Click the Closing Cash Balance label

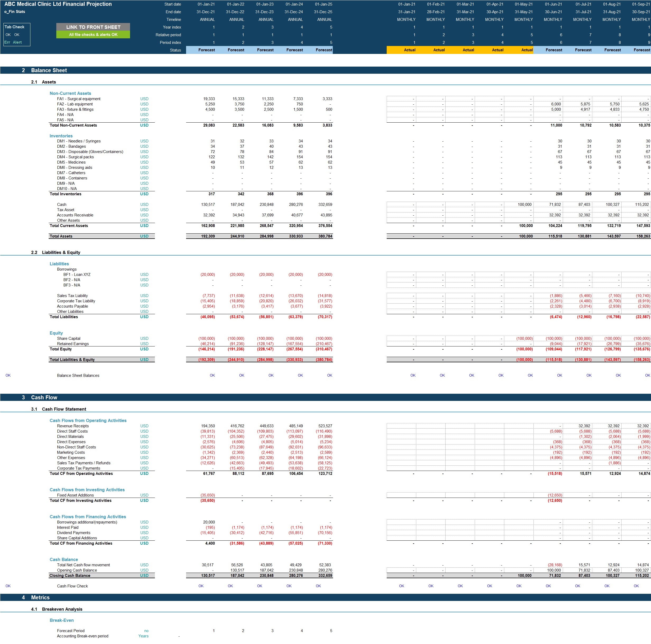(70, 576)
